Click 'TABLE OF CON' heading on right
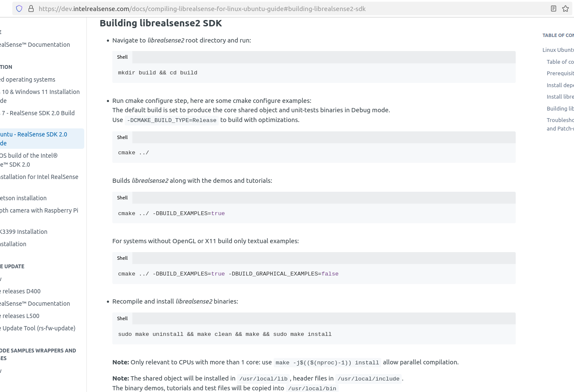 tap(558, 36)
